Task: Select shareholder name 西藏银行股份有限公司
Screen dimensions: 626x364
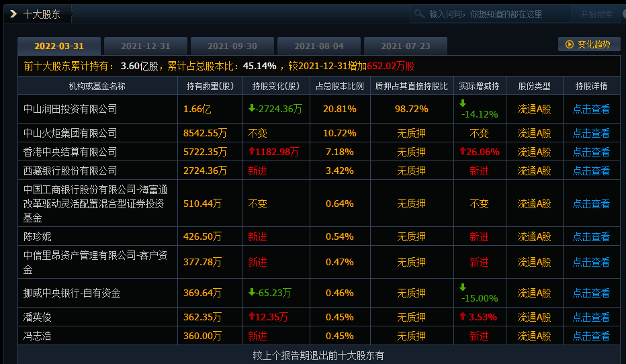Action: [70, 171]
